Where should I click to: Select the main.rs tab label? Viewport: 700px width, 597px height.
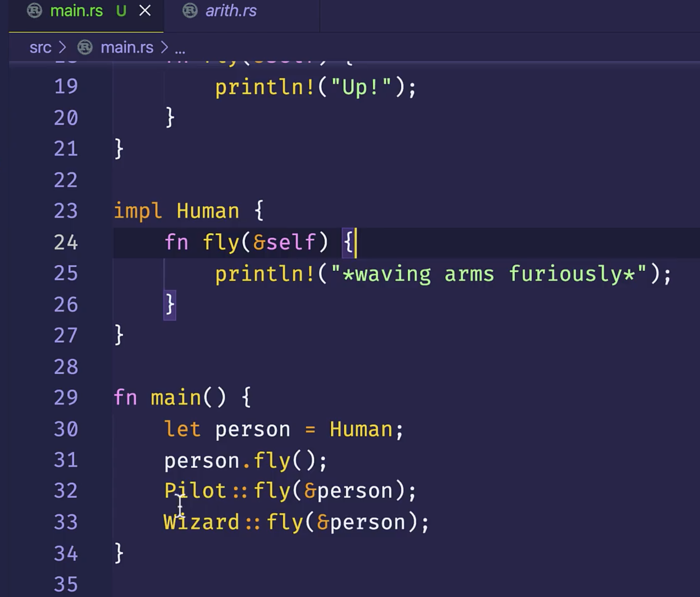[x=76, y=11]
